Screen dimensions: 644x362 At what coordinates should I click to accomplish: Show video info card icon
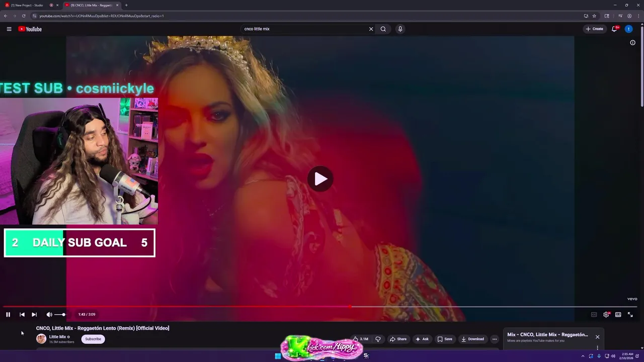click(x=633, y=43)
